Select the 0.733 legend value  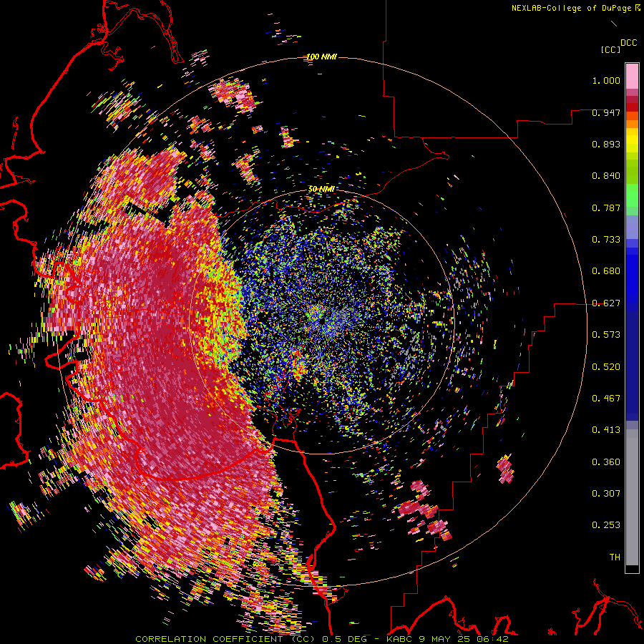coord(606,240)
